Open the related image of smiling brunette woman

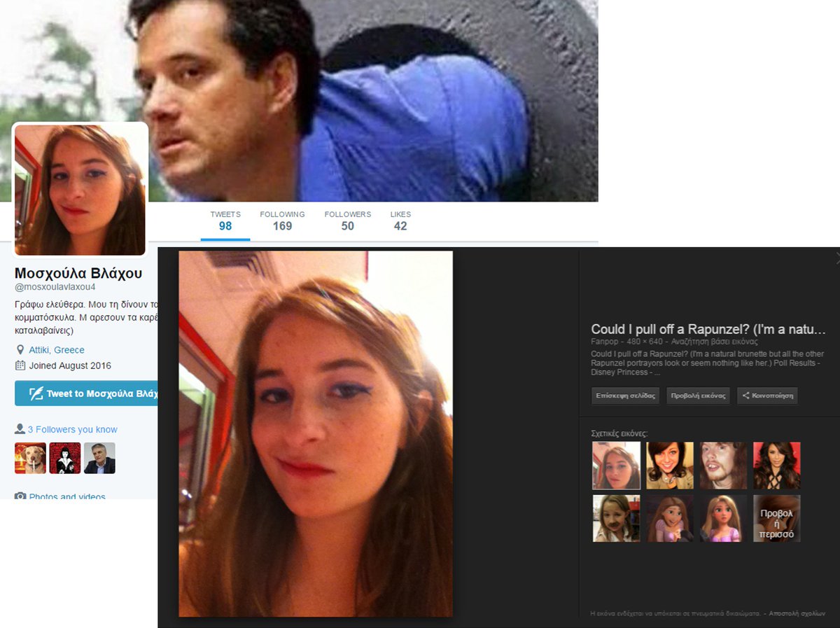coord(670,465)
